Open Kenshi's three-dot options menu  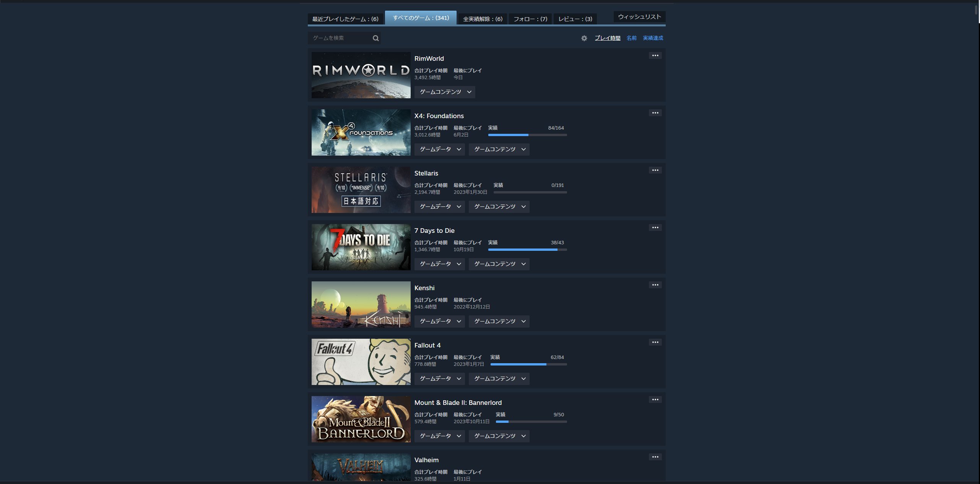click(x=655, y=285)
